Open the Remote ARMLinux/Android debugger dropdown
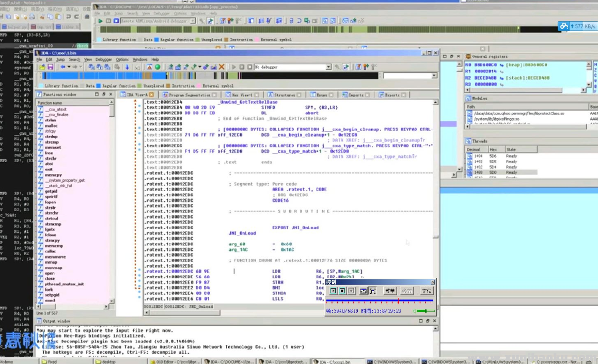598x364 pixels. point(193,21)
